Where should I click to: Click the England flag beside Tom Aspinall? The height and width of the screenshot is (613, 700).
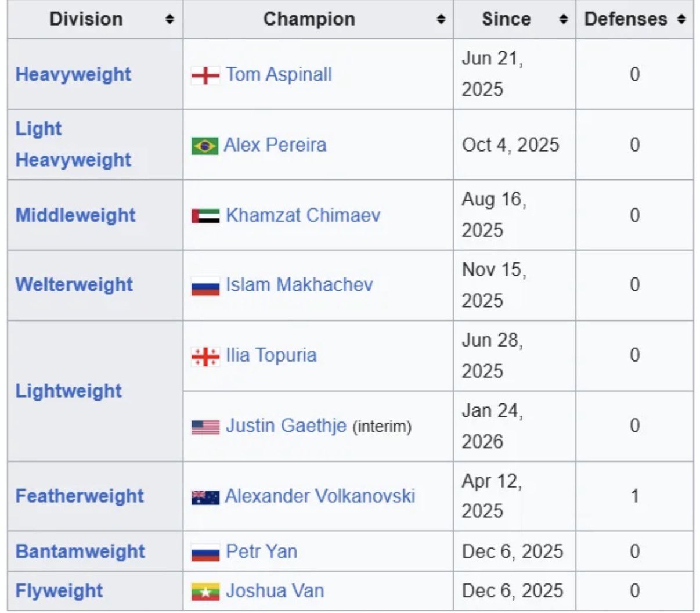[205, 75]
